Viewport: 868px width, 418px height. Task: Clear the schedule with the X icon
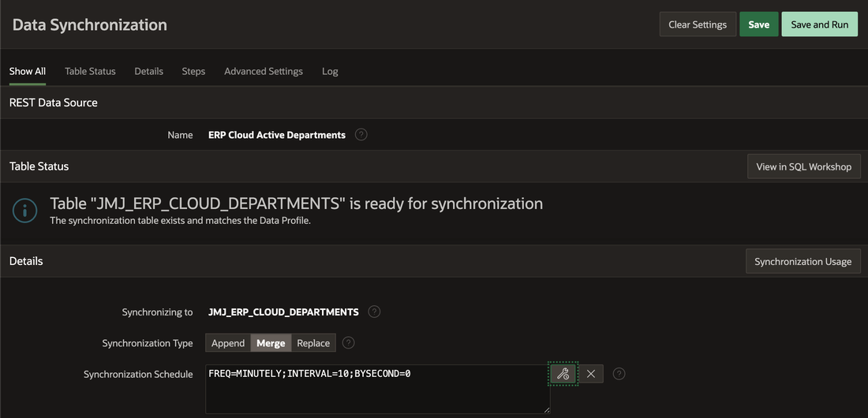click(591, 374)
